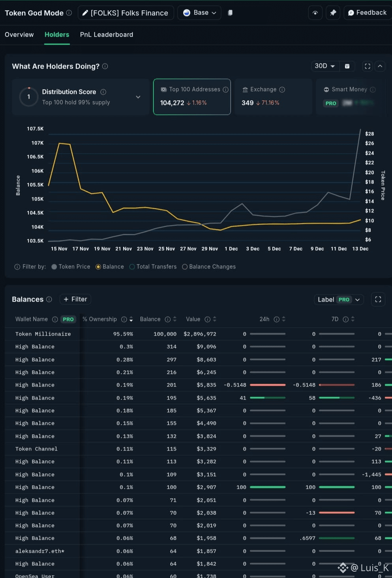Image resolution: width=392 pixels, height=578 pixels.
Task: Click the watch eye icon in header
Action: (315, 13)
